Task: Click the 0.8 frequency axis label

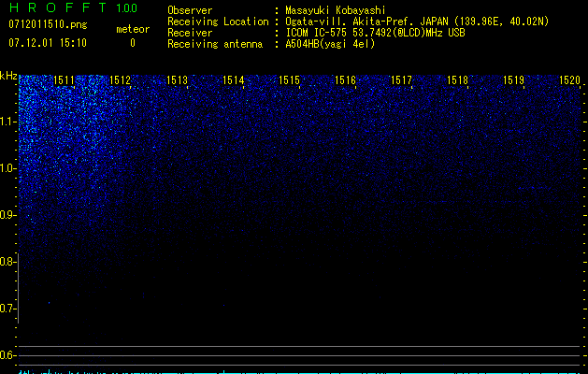Action: pos(7,262)
